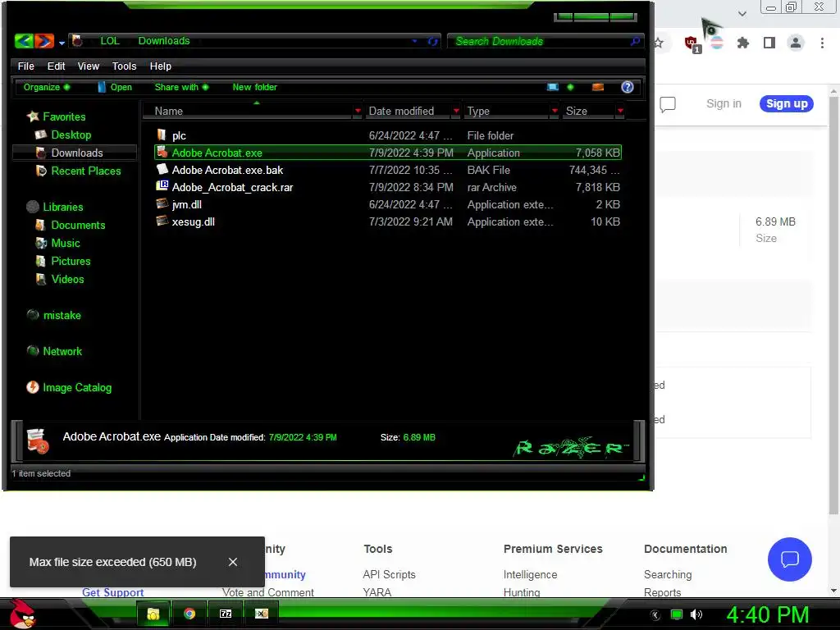Open Name column filter dropdown

pyautogui.click(x=358, y=111)
